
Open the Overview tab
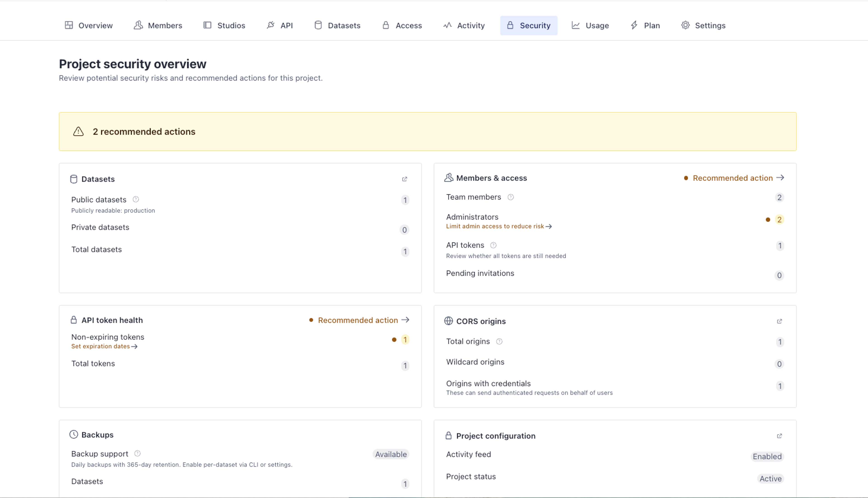pos(89,25)
